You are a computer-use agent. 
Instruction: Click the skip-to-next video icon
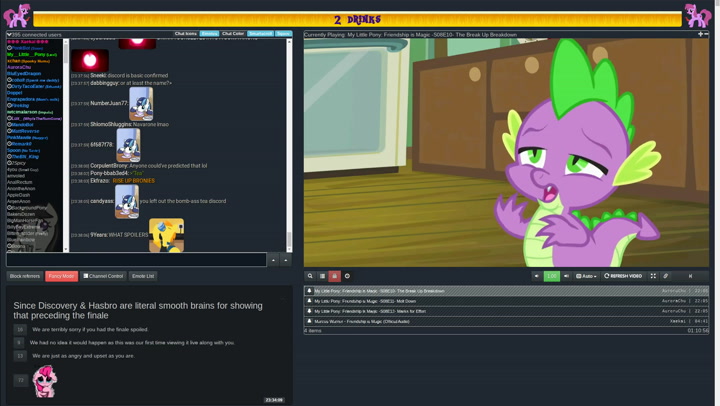(690, 276)
